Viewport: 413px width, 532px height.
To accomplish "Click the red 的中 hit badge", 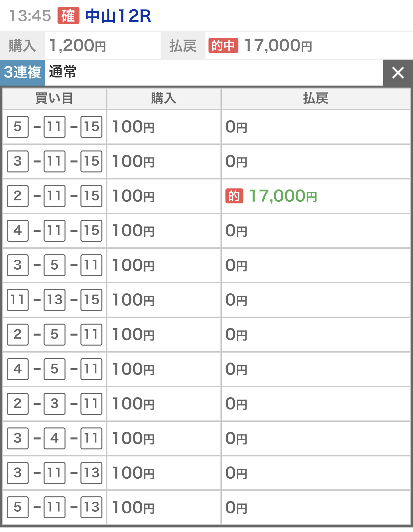I will coord(223,46).
